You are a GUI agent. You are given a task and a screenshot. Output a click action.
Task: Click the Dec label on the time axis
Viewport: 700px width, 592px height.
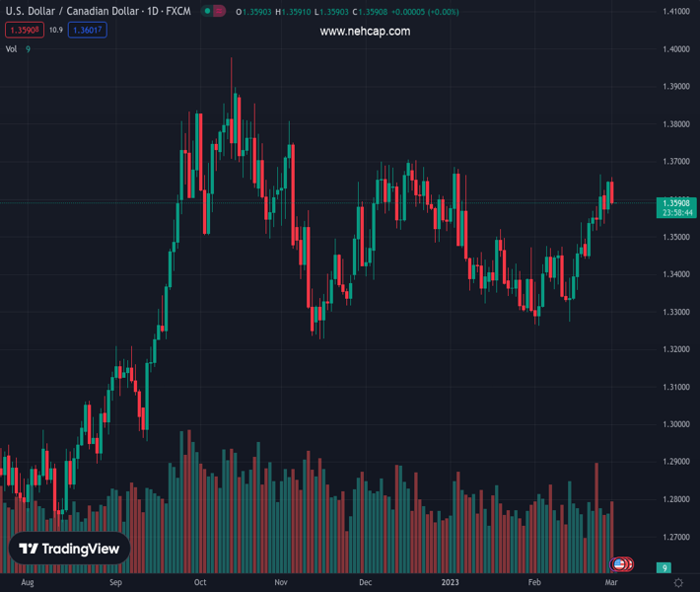pos(366,583)
